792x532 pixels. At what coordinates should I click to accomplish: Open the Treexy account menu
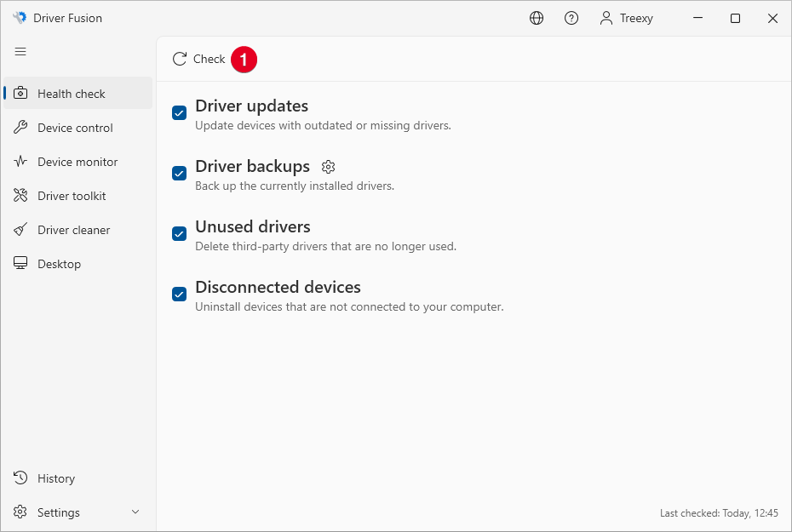(626, 18)
